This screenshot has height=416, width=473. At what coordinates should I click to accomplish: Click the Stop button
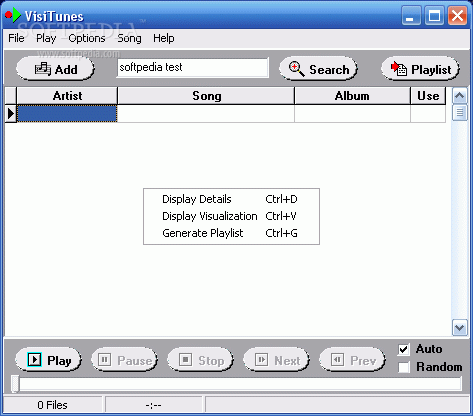200,360
